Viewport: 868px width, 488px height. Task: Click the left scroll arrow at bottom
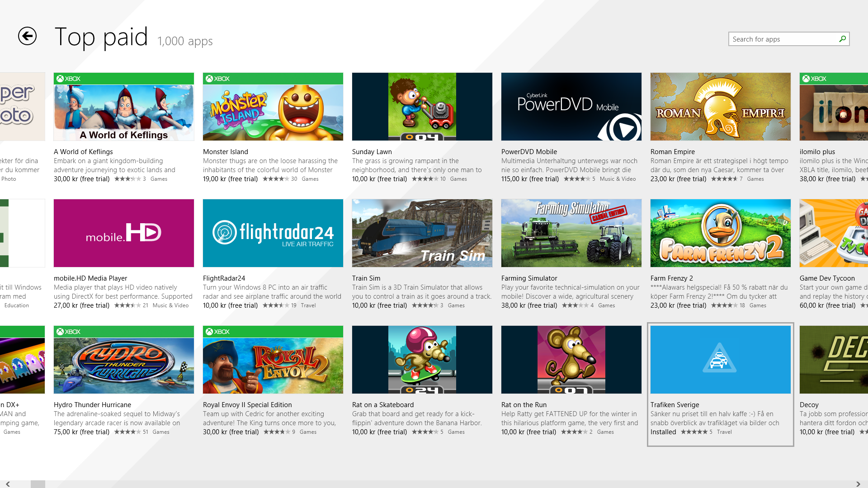coord(8,483)
